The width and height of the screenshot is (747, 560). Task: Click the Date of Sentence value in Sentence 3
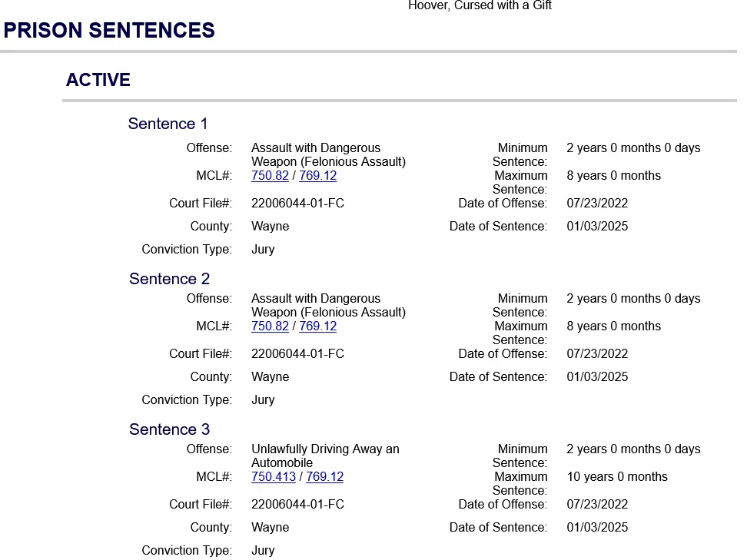[x=597, y=528]
